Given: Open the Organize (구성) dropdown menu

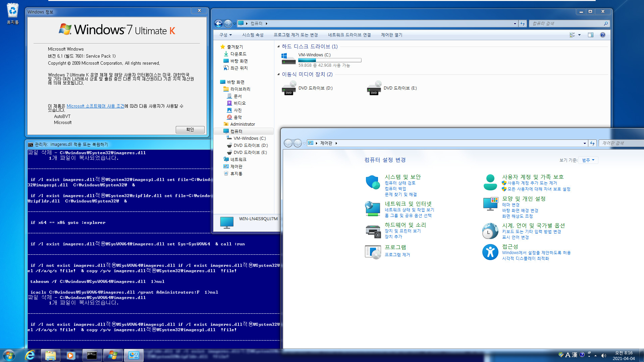Looking at the screenshot, I should click(x=225, y=35).
